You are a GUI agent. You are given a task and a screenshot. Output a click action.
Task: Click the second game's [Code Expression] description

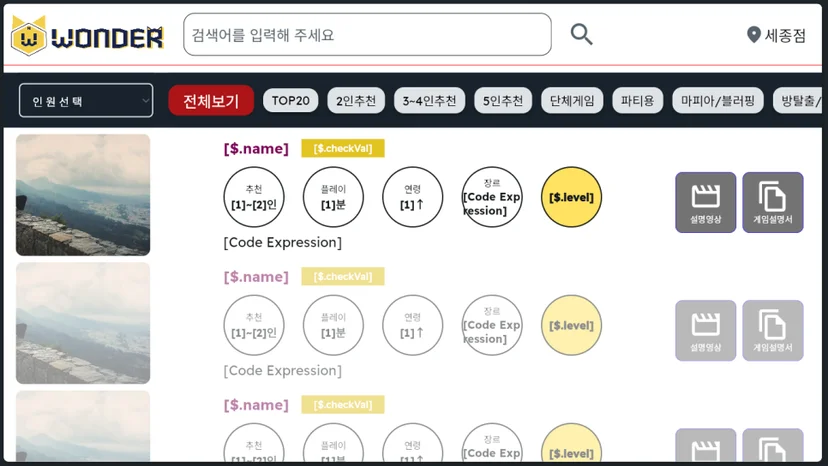[283, 371]
